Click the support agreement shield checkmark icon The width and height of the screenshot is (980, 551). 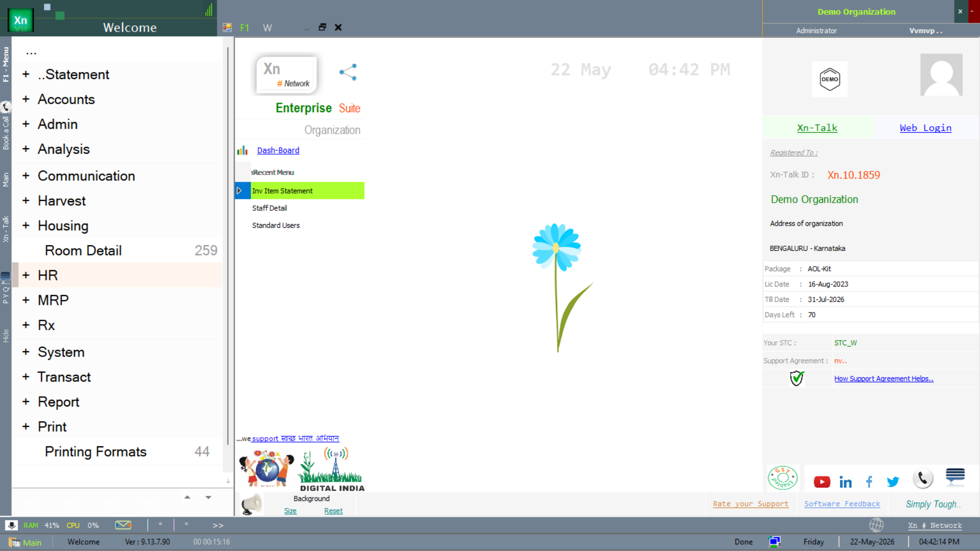point(797,378)
